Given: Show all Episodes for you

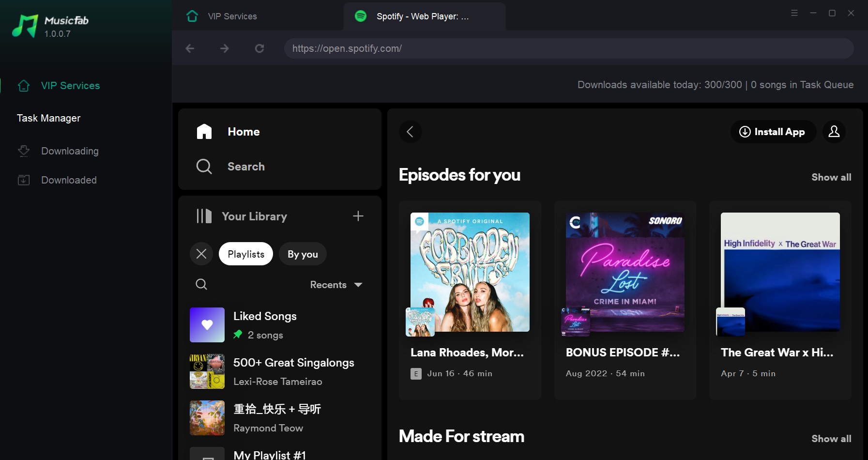Looking at the screenshot, I should tap(831, 177).
